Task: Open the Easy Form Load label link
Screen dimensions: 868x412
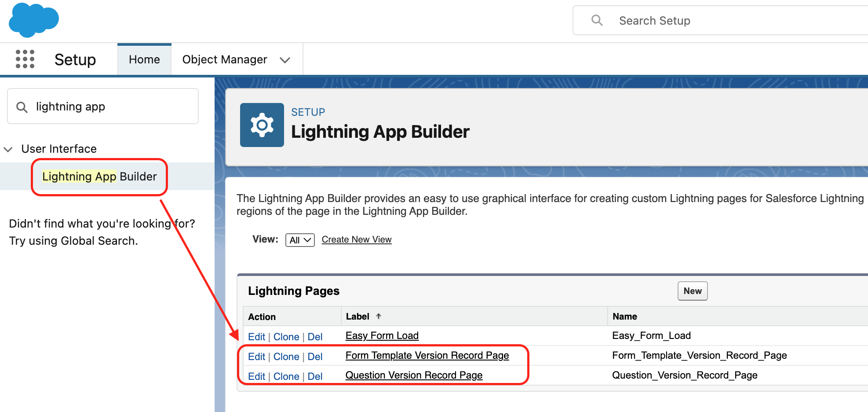Action: [x=382, y=336]
